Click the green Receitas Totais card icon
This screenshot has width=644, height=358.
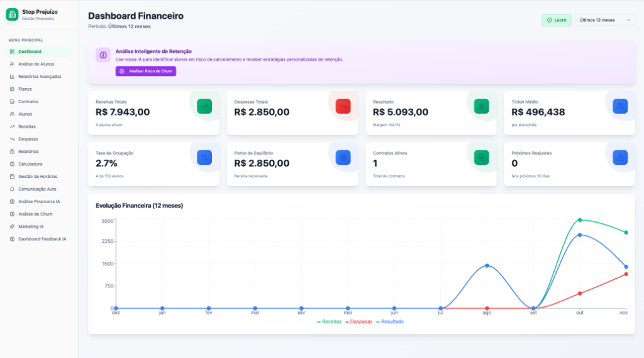point(204,106)
